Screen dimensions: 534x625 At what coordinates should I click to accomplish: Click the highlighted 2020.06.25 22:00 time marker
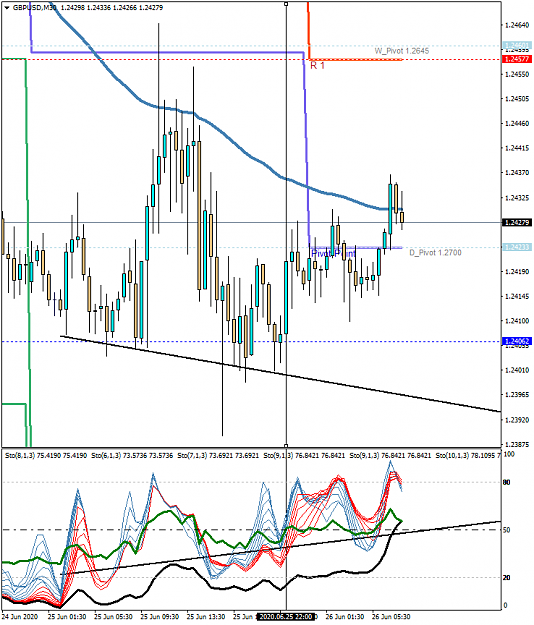(x=286, y=617)
